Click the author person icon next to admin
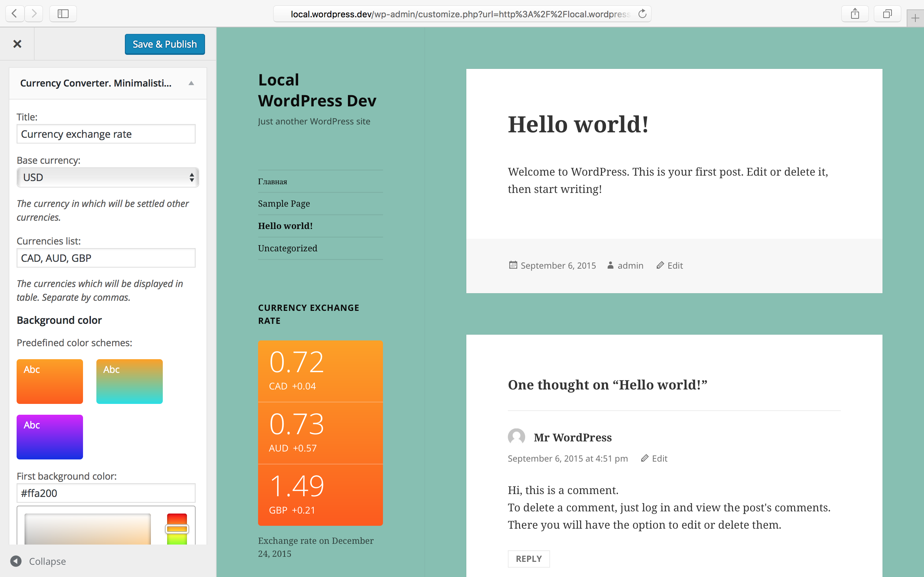Screen dimensions: 924x577 click(x=610, y=265)
